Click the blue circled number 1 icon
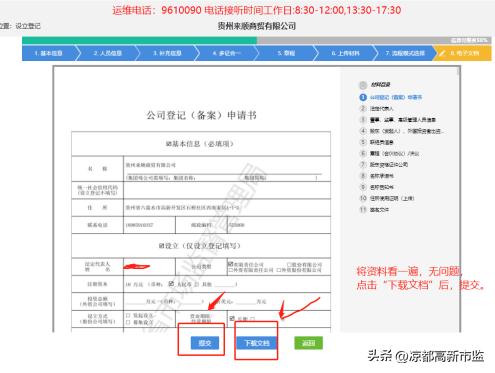495x373 pixels. (363, 97)
